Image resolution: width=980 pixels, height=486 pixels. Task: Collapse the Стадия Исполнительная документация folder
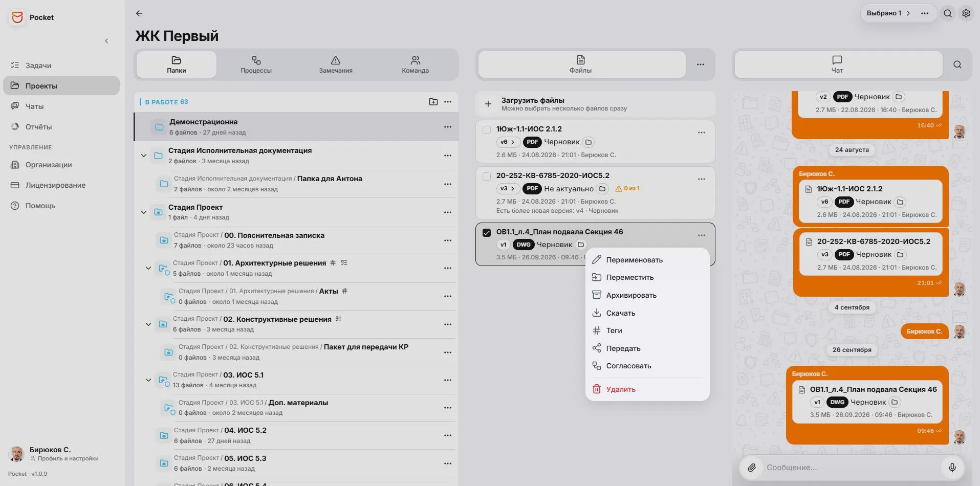(144, 156)
